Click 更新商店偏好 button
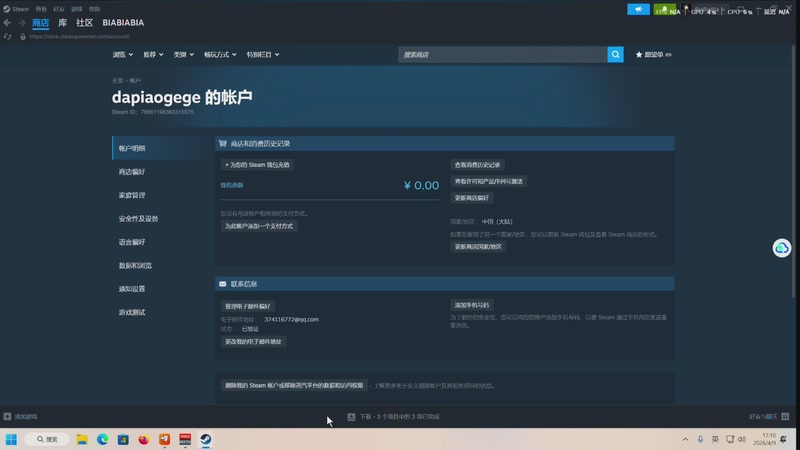The height and width of the screenshot is (450, 800). (x=471, y=197)
